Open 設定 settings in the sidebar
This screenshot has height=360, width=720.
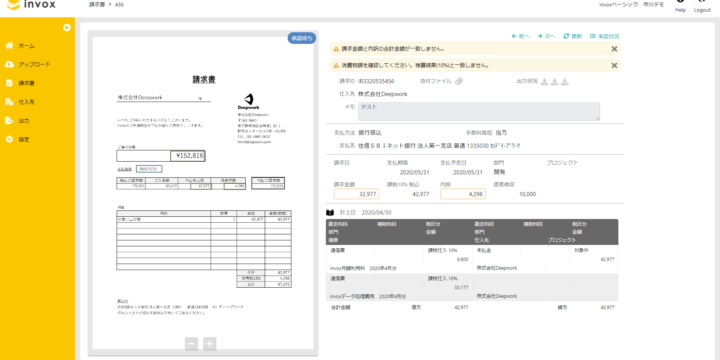point(24,139)
